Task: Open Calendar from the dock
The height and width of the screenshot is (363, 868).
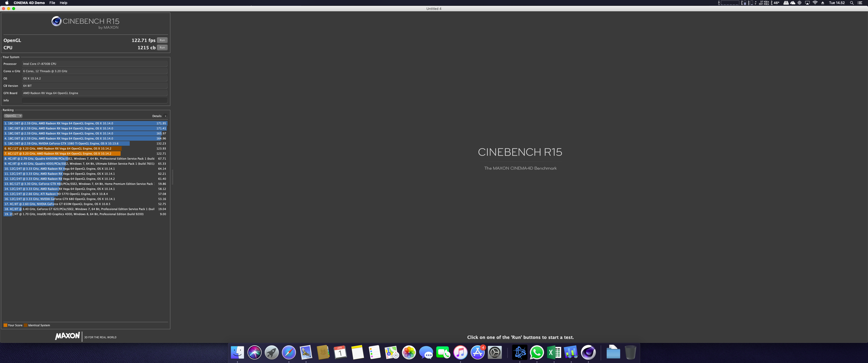Action: click(340, 353)
